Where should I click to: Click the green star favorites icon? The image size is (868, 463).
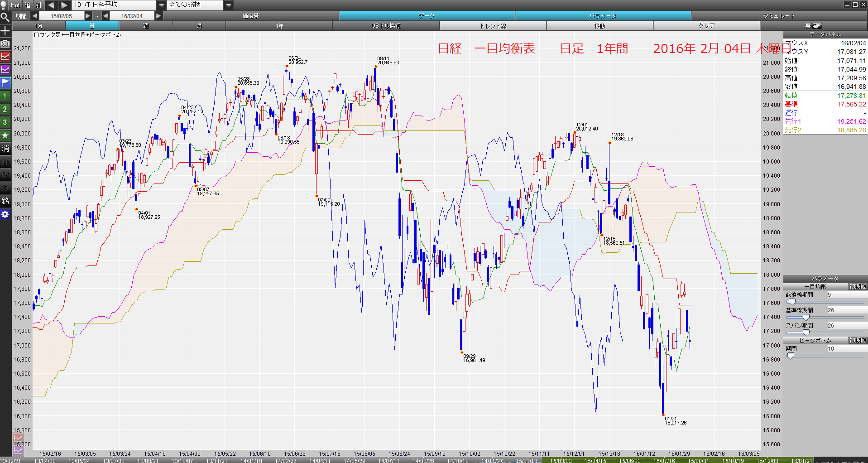point(5,135)
